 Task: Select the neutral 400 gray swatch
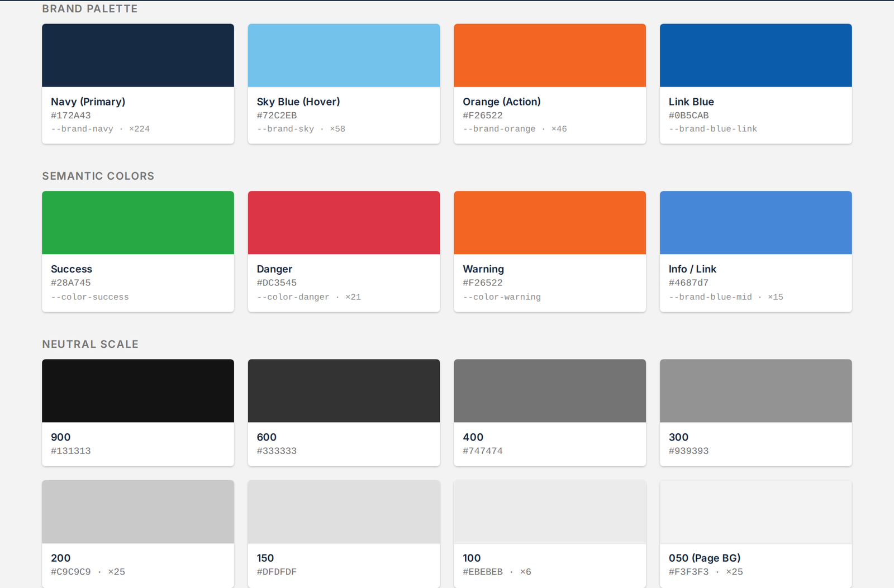coord(550,391)
